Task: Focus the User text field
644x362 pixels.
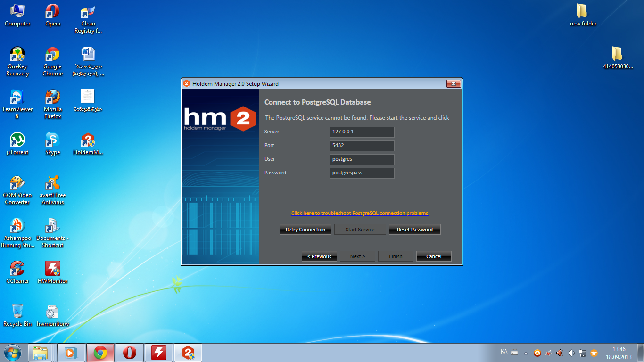Action: (362, 159)
